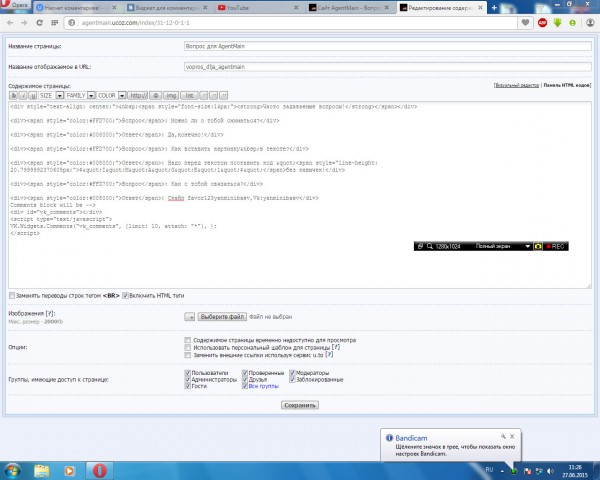The width and height of the screenshot is (600, 480).
Task: Open the COLOR dropdown arrow
Action: click(x=122, y=95)
